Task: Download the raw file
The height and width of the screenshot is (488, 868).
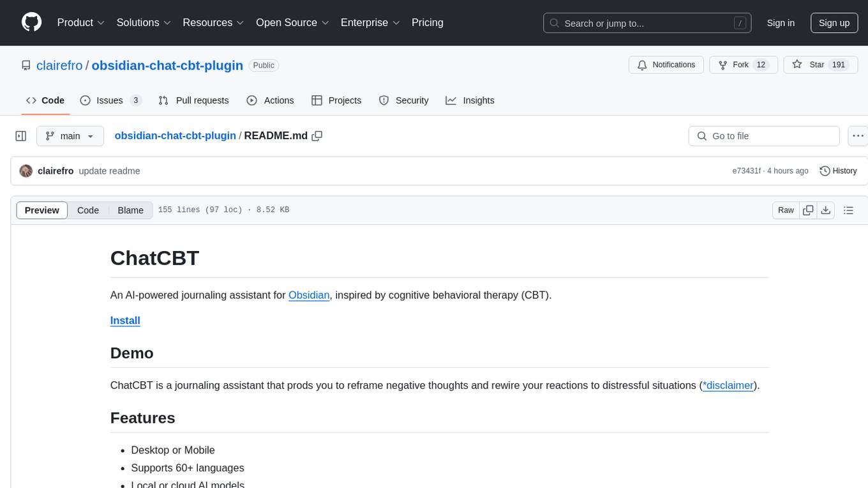Action: click(825, 210)
